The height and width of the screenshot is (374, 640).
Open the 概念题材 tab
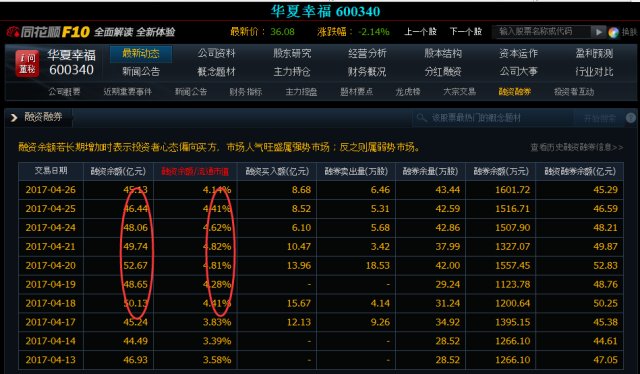(216, 72)
